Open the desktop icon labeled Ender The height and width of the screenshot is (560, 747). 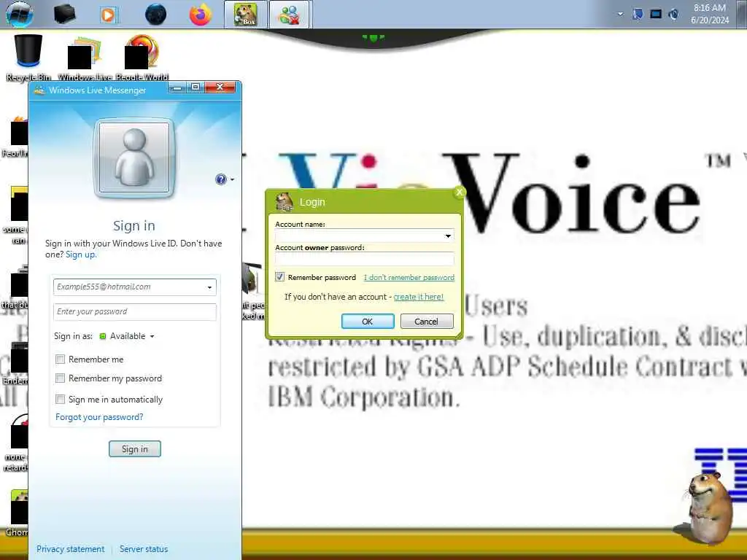pyautogui.click(x=15, y=363)
